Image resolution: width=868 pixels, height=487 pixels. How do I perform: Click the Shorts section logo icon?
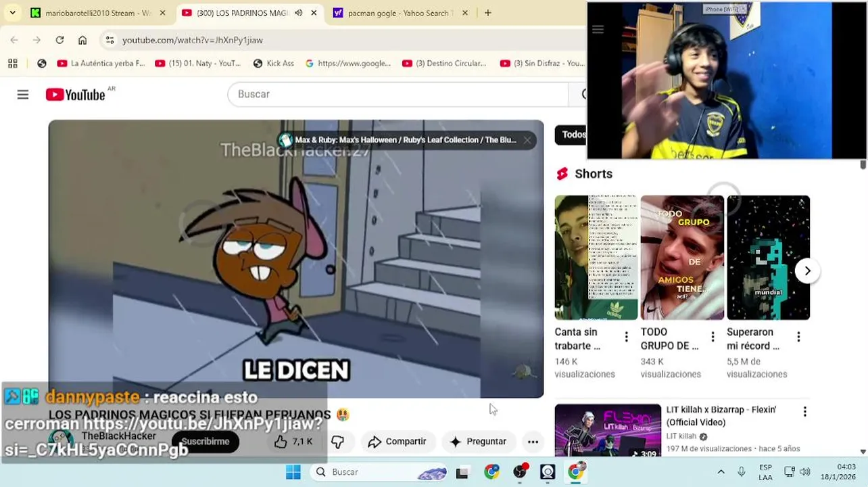[562, 174]
